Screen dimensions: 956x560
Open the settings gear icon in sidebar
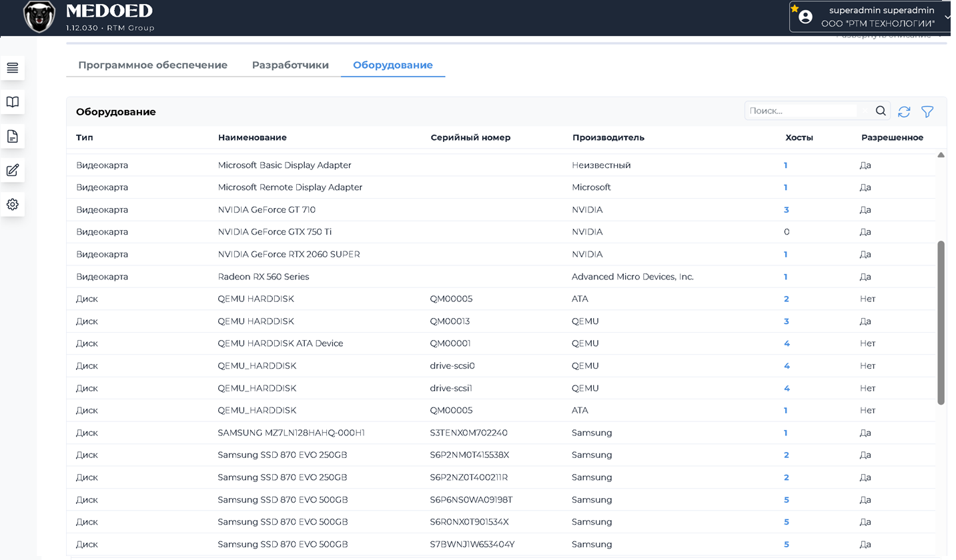tap(12, 204)
